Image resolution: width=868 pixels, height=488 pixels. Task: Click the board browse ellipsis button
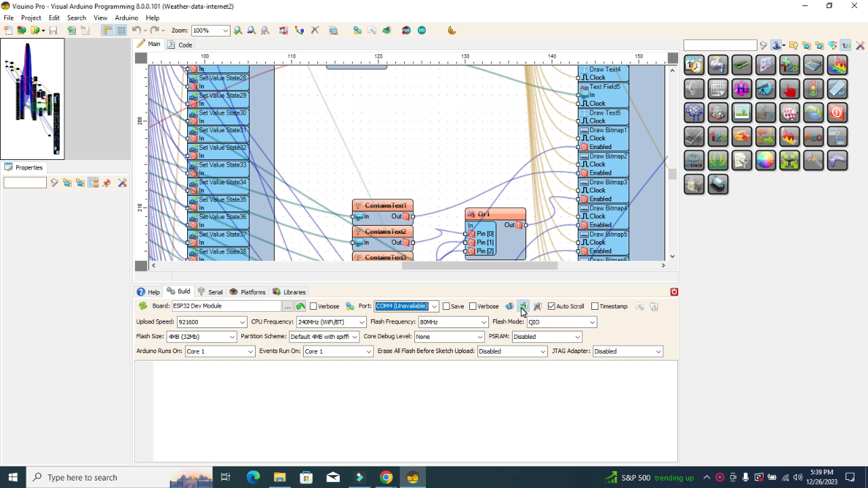pos(288,306)
